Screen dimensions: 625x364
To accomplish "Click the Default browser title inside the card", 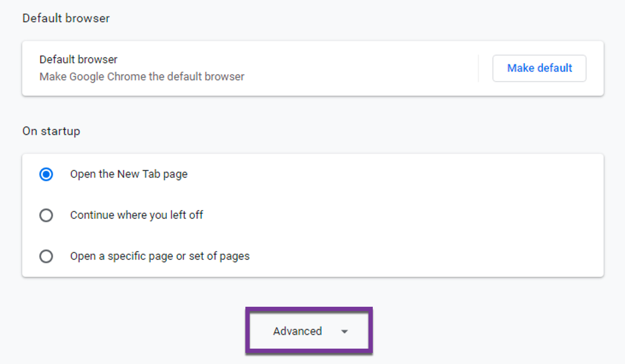I will click(x=78, y=59).
